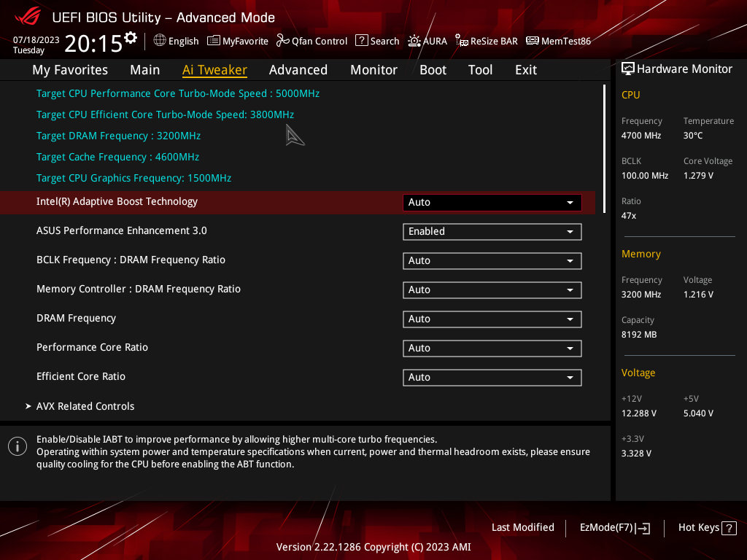Click Target Cache Frequency : 4600MHz text

click(x=117, y=157)
